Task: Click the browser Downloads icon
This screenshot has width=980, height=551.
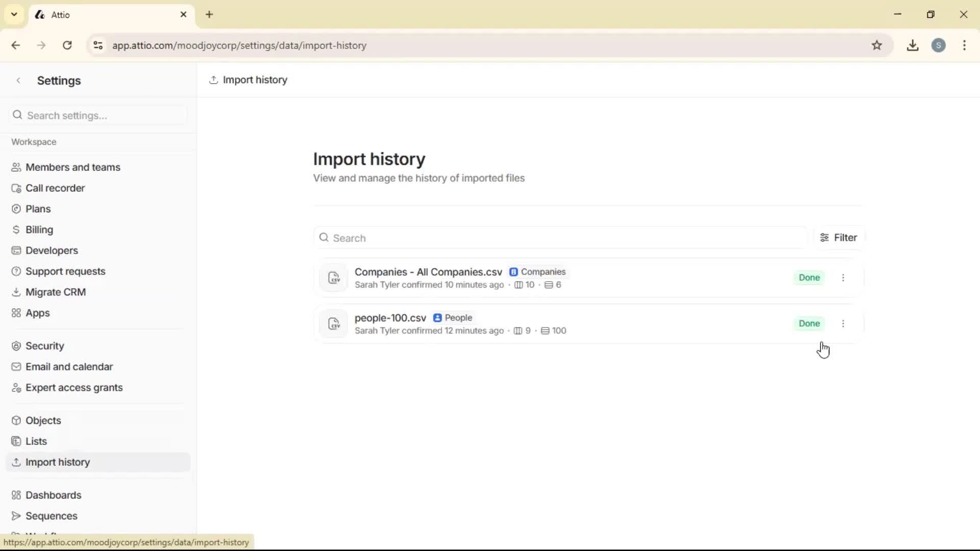Action: 913,45
